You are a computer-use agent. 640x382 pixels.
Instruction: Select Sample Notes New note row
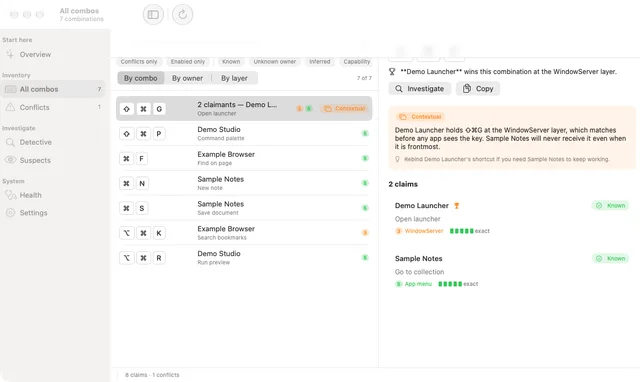pos(244,183)
